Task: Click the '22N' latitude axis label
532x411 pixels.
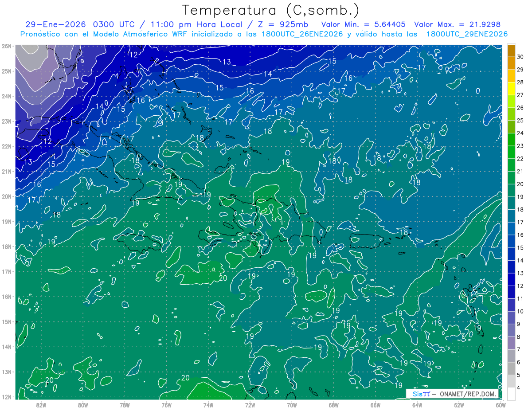Action: (7, 146)
